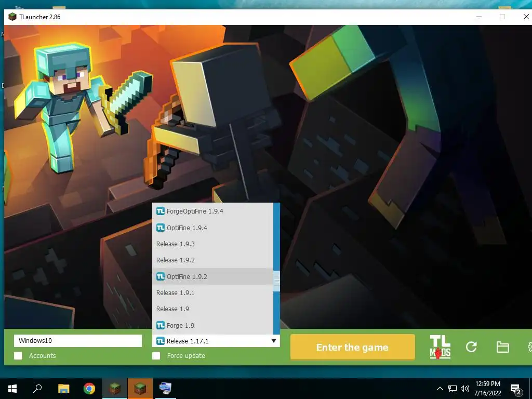Open Google Chrome from the taskbar
Image resolution: width=532 pixels, height=399 pixels.
click(x=89, y=389)
